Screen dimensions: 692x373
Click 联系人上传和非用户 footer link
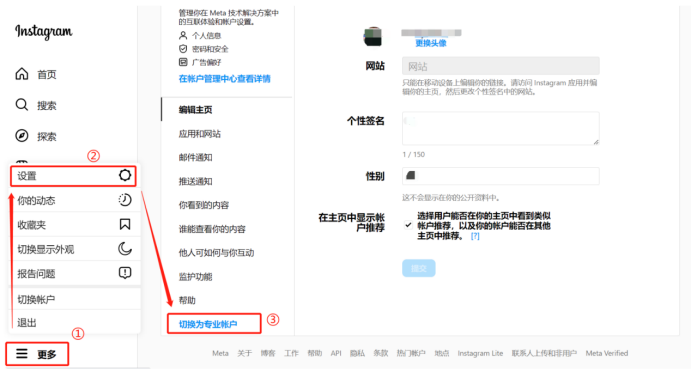pos(544,353)
